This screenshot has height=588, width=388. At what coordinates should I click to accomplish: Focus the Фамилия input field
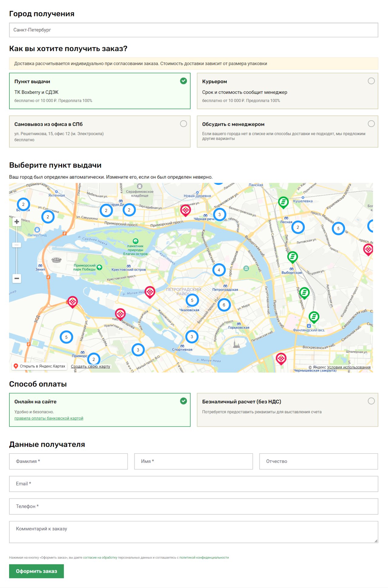click(68, 461)
